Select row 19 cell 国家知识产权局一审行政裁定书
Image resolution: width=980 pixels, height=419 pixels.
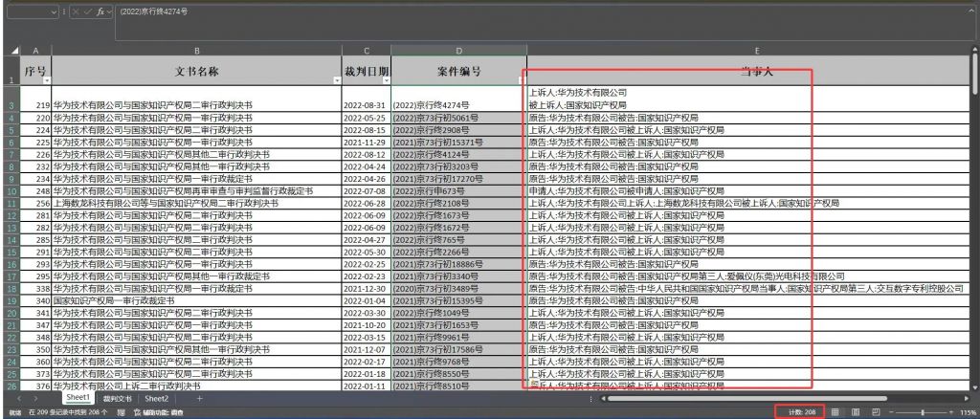[196, 300]
